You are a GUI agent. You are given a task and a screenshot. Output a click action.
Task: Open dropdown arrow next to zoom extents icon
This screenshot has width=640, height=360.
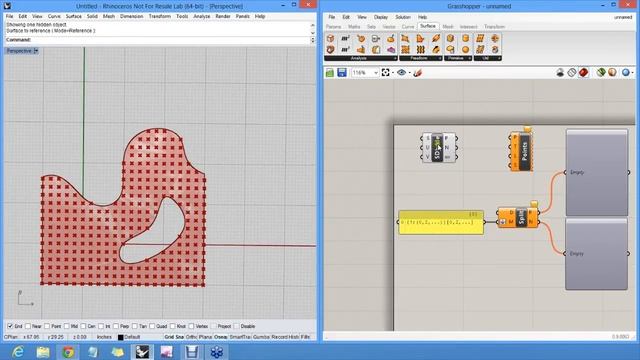(393, 73)
